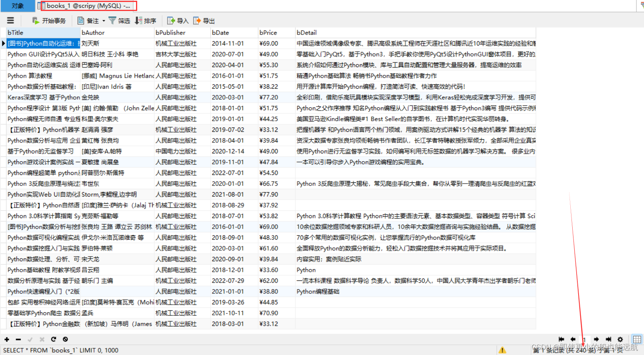Delete record with the minus icon
This screenshot has width=644, height=355.
tap(18, 339)
